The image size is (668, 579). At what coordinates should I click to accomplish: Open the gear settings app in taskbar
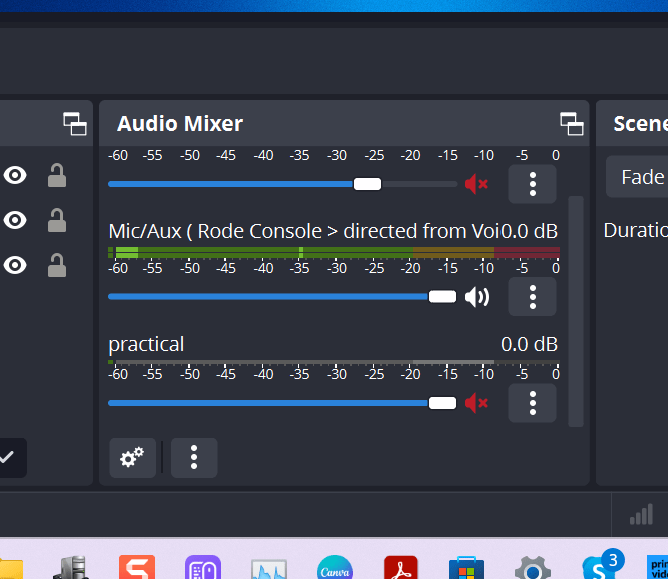pyautogui.click(x=533, y=568)
